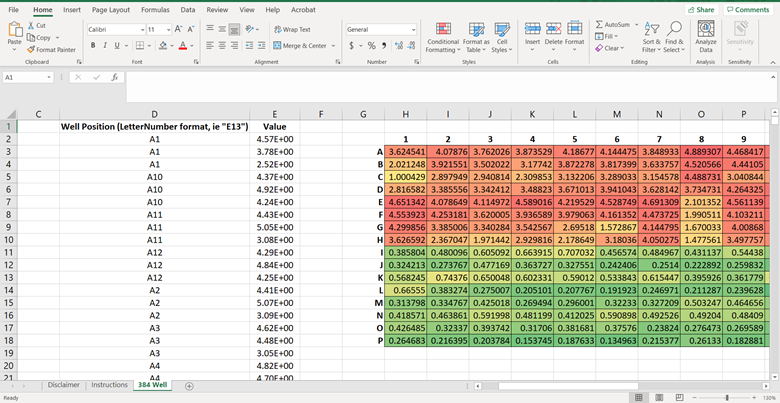Add a new sheet with plus icon

(189, 385)
